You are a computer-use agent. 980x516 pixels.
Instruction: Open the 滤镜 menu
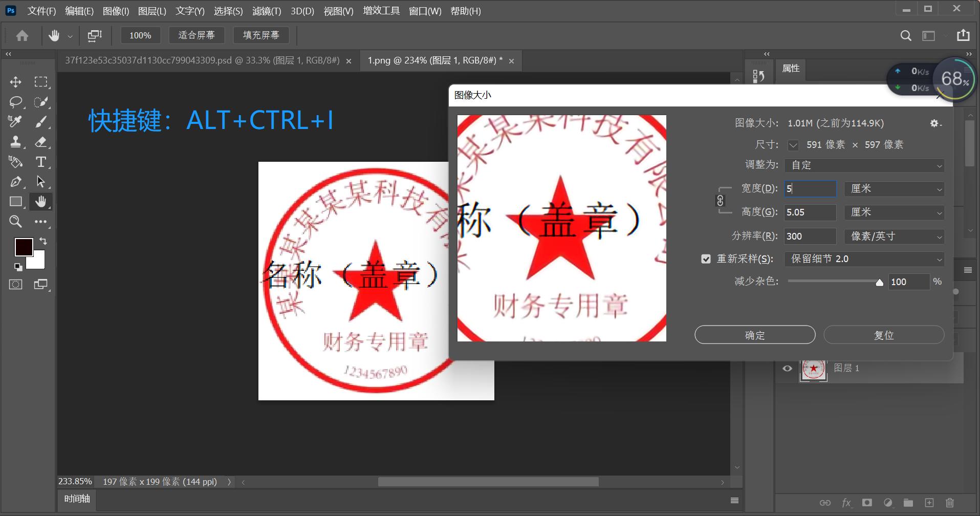266,11
